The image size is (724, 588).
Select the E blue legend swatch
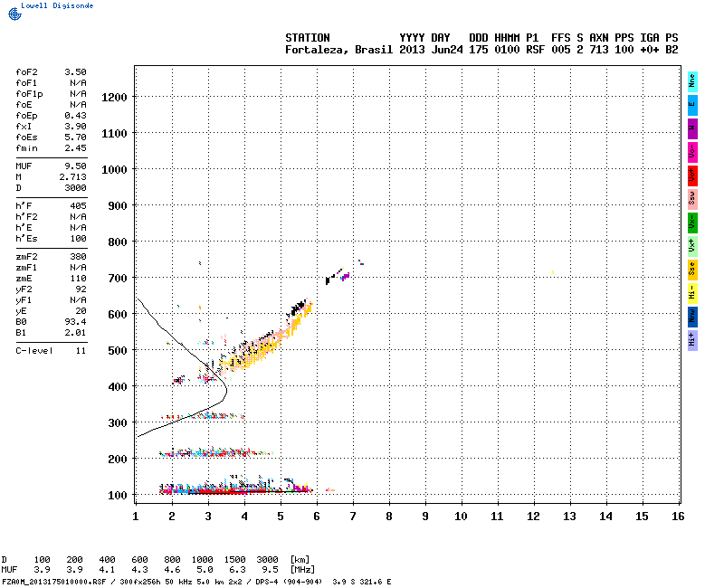[x=692, y=105]
